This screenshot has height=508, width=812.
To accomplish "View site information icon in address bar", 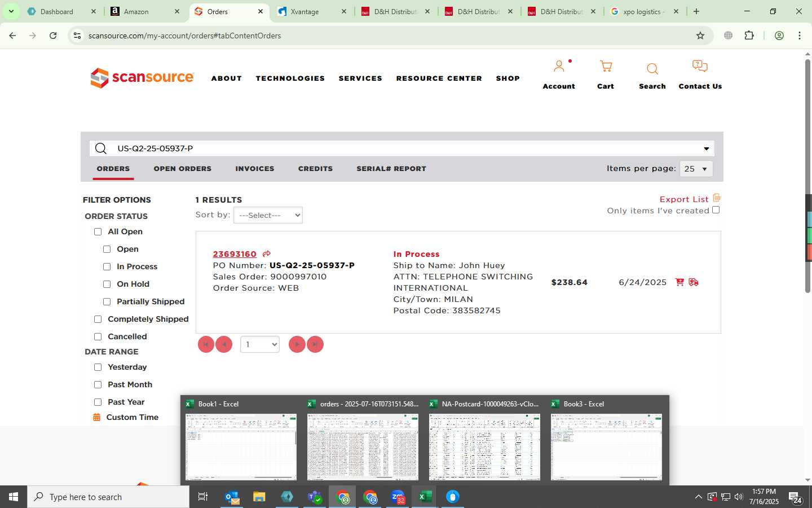I will (77, 36).
